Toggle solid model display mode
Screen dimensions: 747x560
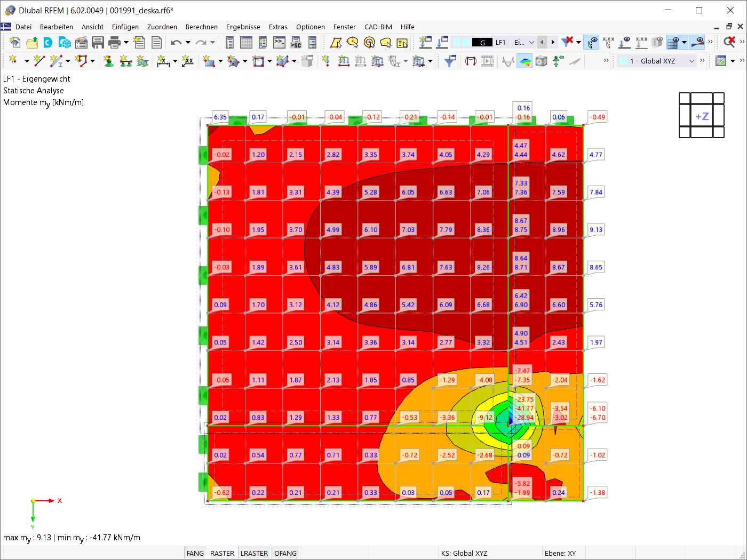tap(542, 61)
